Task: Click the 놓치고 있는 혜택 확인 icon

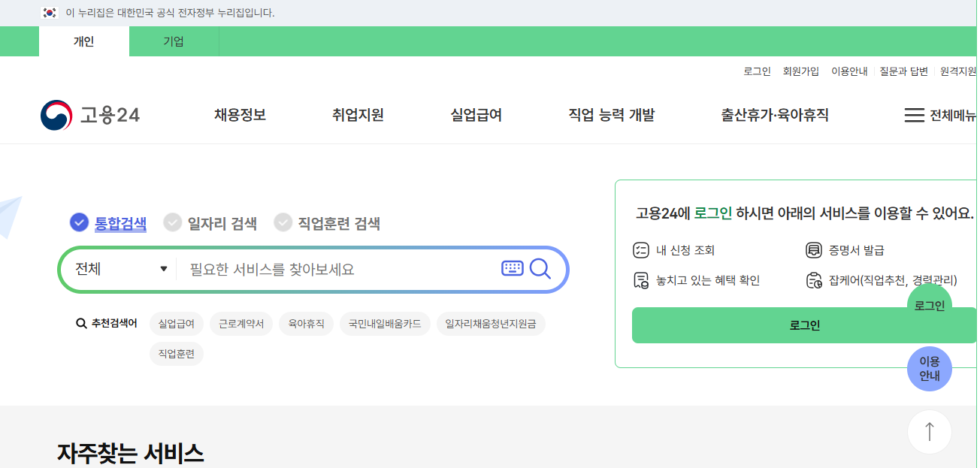Action: point(641,280)
